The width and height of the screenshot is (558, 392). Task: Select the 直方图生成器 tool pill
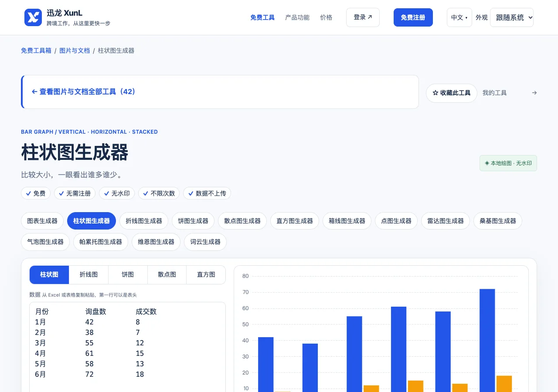295,221
